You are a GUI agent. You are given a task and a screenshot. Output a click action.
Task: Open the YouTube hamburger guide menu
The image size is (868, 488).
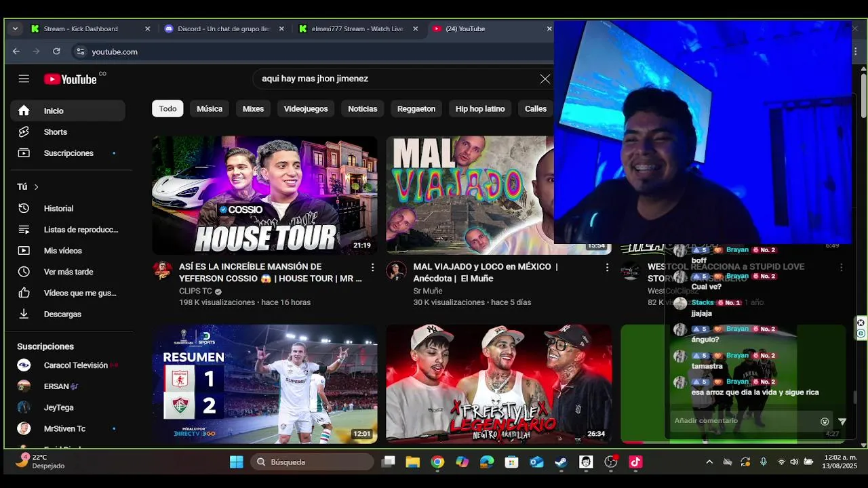(x=24, y=79)
